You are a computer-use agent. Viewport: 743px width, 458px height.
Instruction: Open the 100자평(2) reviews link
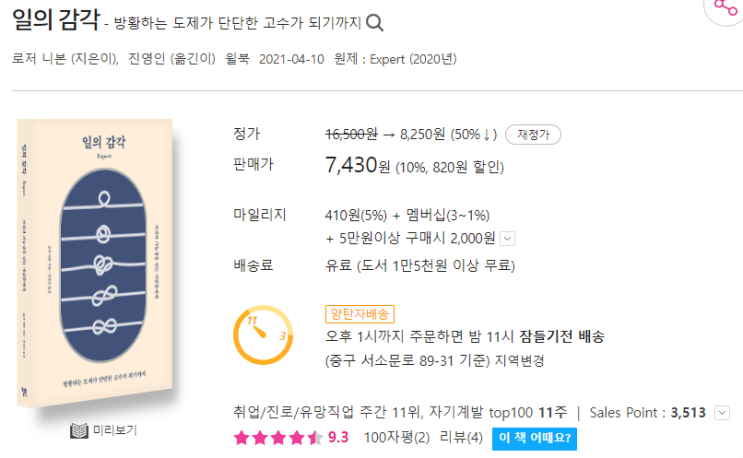pyautogui.click(x=396, y=438)
